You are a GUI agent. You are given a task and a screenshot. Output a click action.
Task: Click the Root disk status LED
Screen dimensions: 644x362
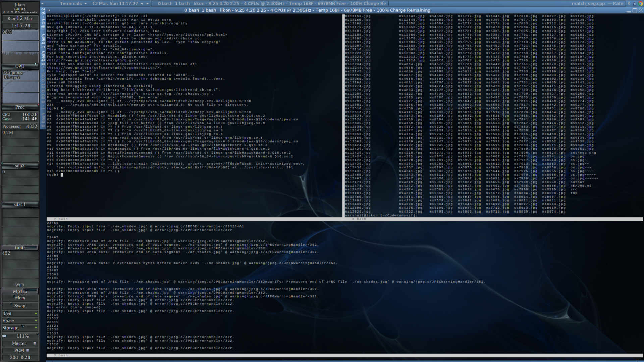coord(36,314)
